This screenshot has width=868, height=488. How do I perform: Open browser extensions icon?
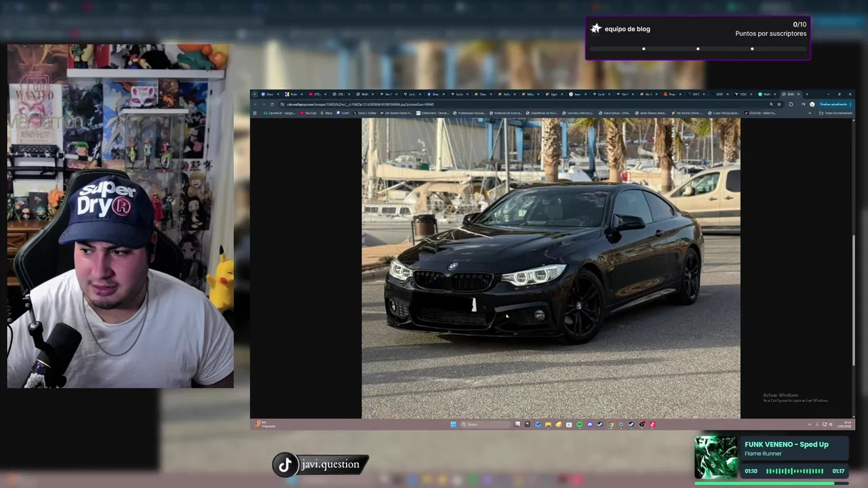(x=791, y=104)
